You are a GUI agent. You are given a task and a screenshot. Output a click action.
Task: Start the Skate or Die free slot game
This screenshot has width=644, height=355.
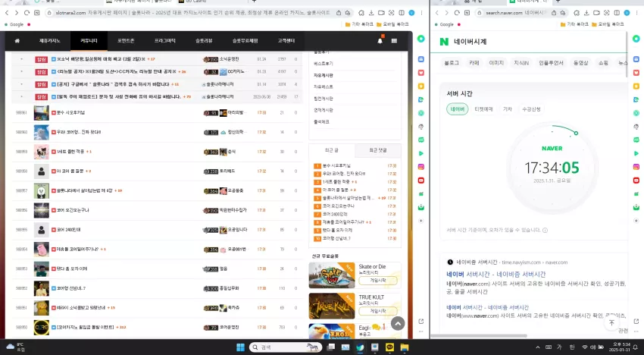coord(378,280)
